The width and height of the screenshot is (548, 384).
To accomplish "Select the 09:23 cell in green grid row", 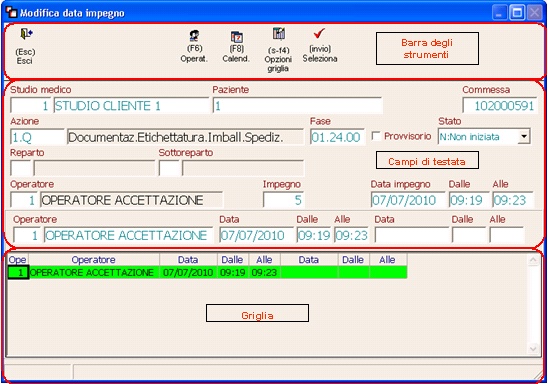I will 264,272.
